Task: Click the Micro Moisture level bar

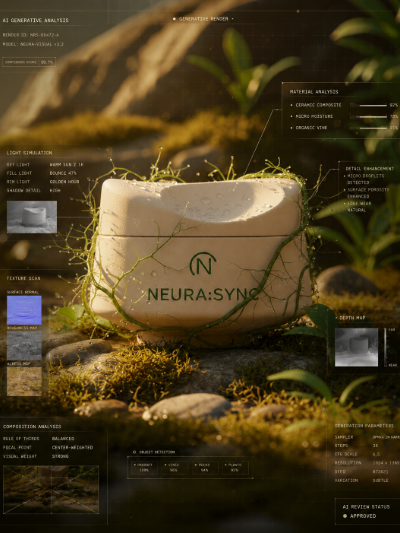Action: 369,117
